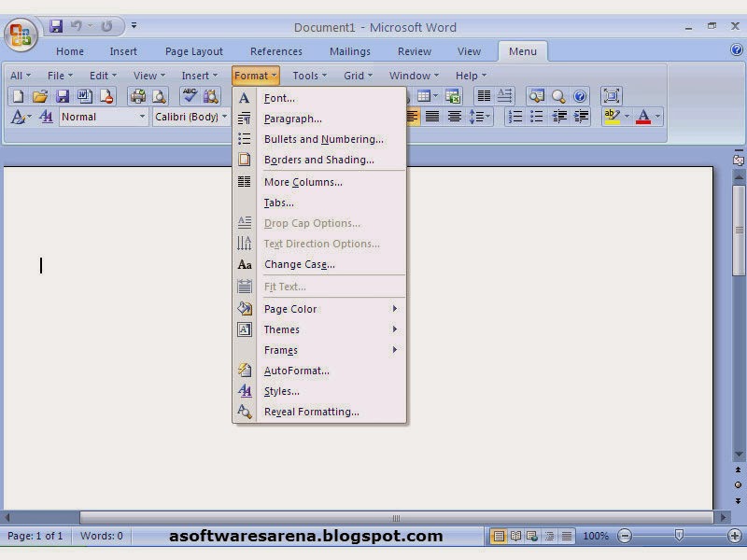
Task: Toggle Print Layout view in status bar
Action: click(499, 536)
